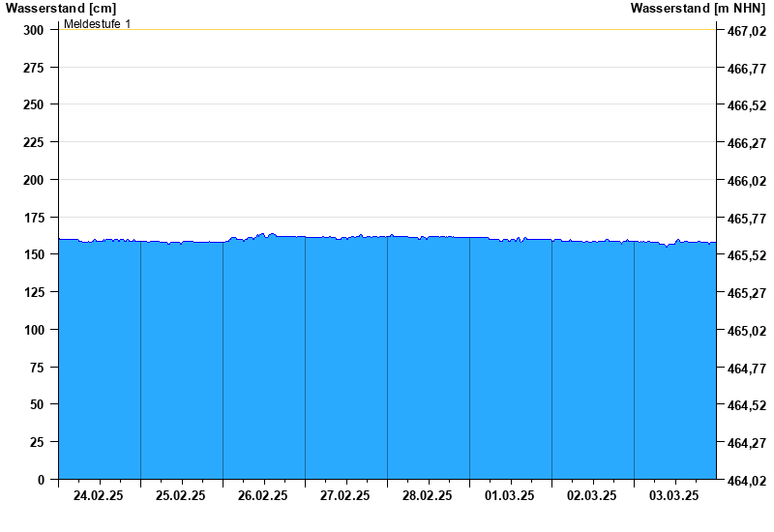Select the 24.02.25 date label
Screen dimensions: 774x532
click(x=99, y=495)
